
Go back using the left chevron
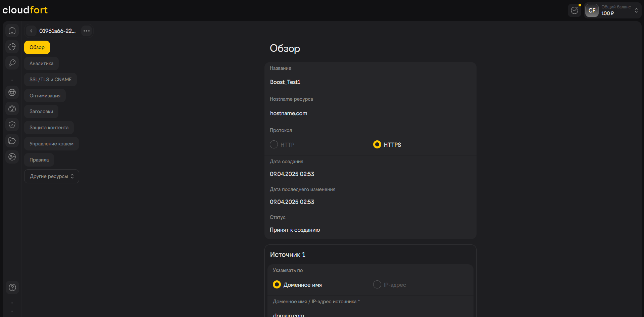(31, 31)
